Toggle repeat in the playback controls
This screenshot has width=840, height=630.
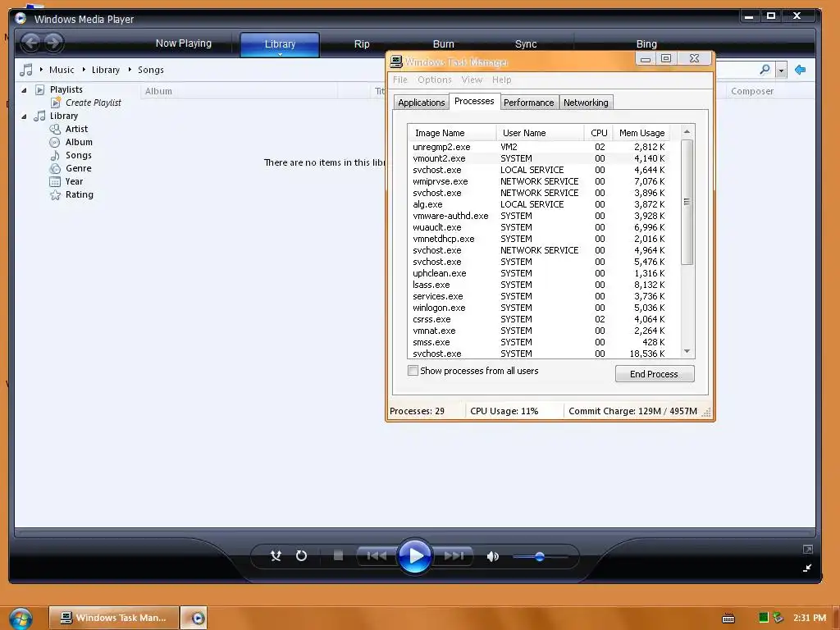[302, 556]
